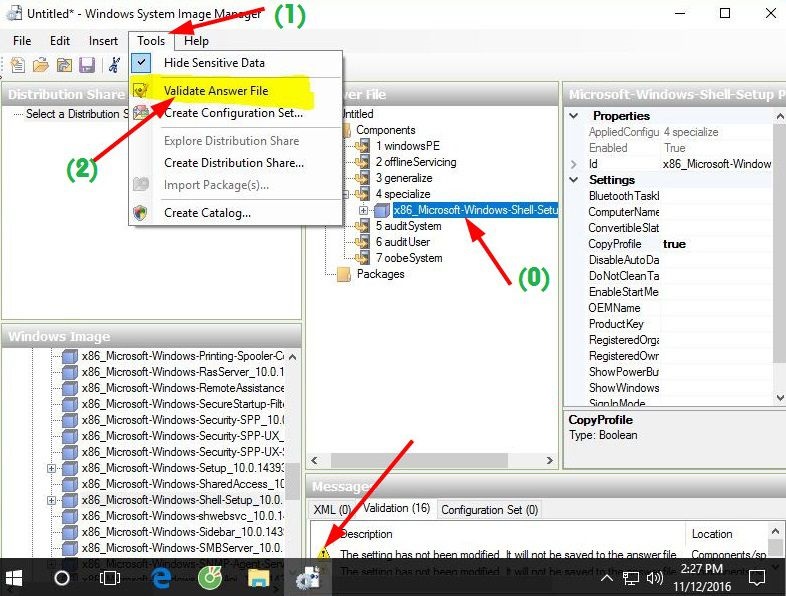The width and height of the screenshot is (786, 596).
Task: Expand the Id property row
Action: coord(574,164)
